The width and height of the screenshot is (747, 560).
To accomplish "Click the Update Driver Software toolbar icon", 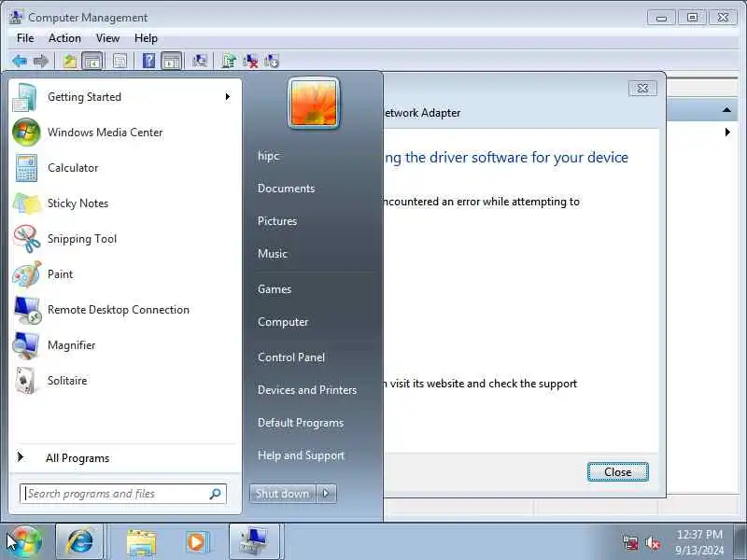I will coord(229,61).
